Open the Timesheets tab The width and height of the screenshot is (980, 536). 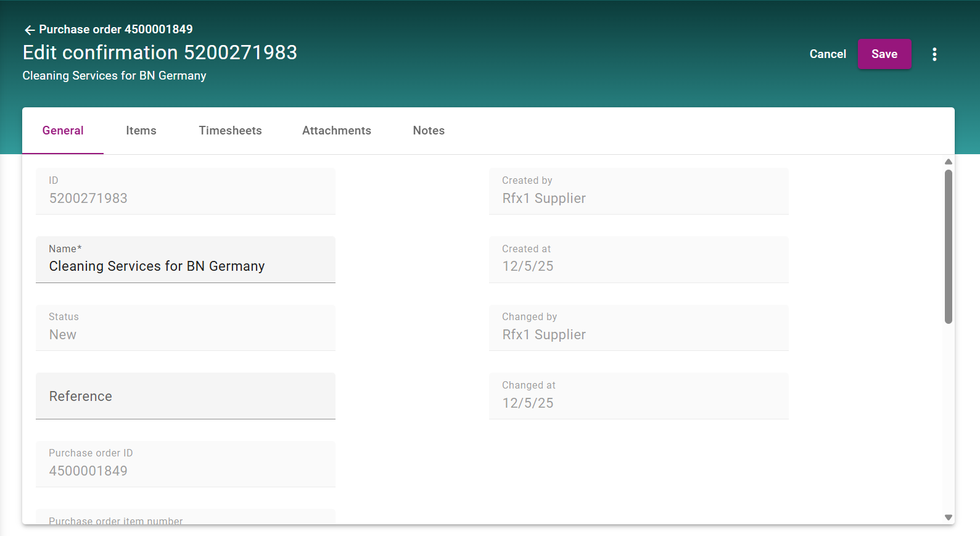tap(230, 131)
